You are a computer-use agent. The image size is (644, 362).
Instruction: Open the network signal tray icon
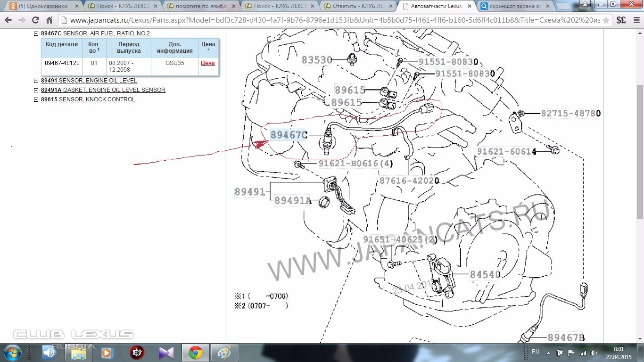(x=583, y=353)
